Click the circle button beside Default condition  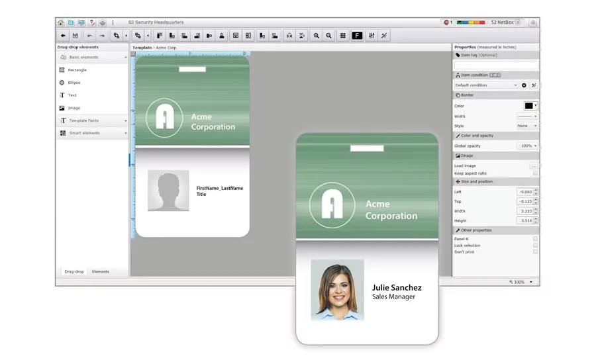pyautogui.click(x=524, y=85)
